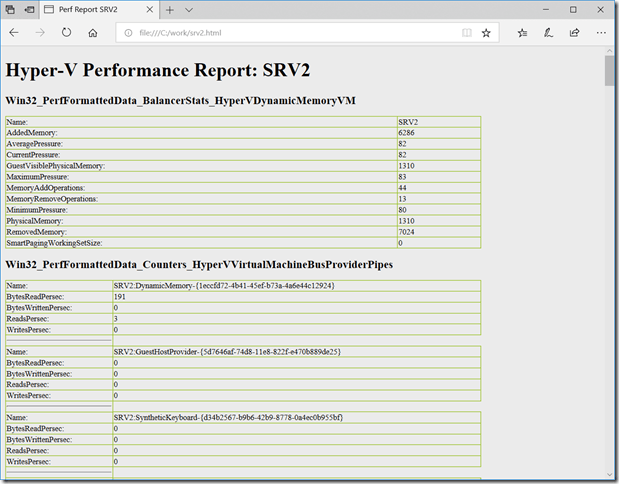Open the Settings and more ellipsis menu

[x=601, y=33]
